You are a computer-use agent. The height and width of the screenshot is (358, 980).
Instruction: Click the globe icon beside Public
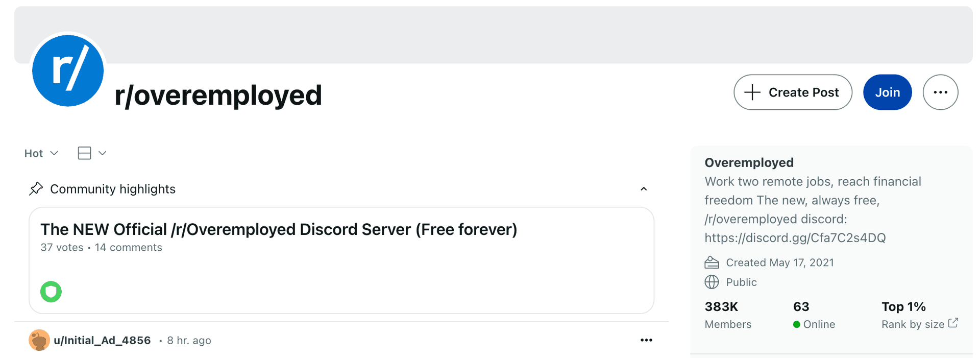[712, 281]
